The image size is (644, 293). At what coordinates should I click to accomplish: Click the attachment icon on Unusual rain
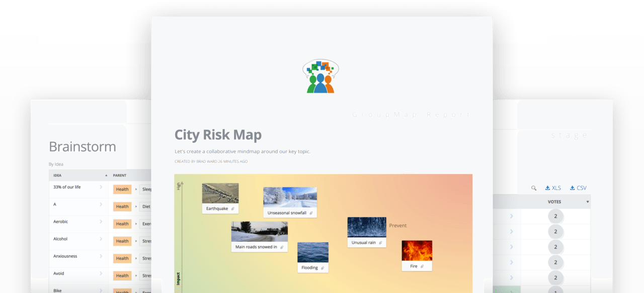point(381,242)
